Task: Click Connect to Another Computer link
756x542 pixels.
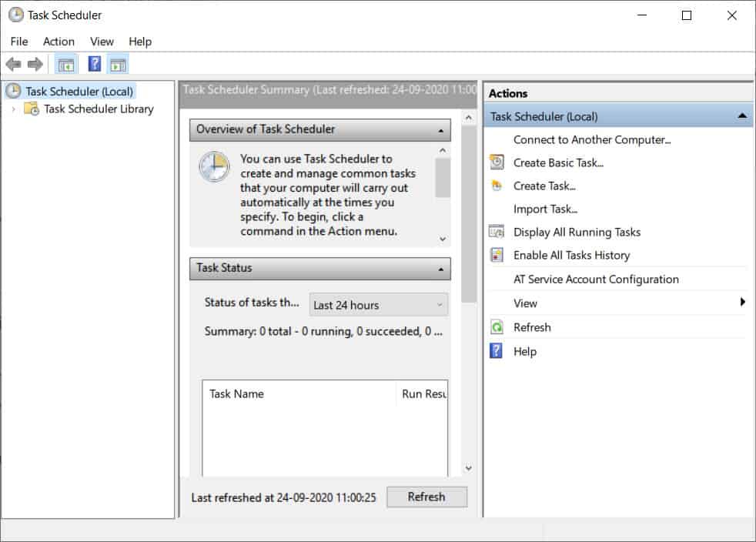Action: (x=592, y=139)
